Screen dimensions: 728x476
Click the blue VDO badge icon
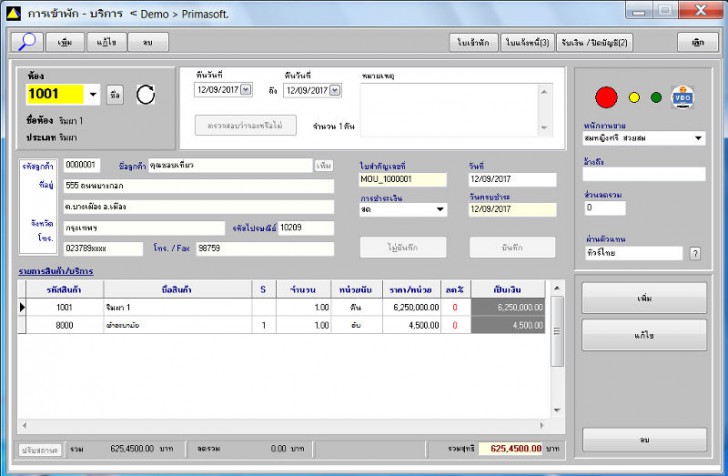[682, 97]
